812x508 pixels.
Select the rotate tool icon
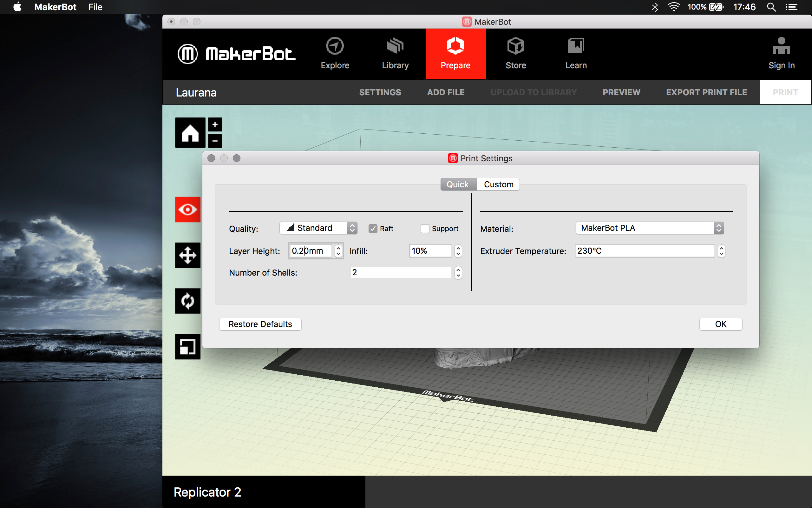pyautogui.click(x=187, y=301)
